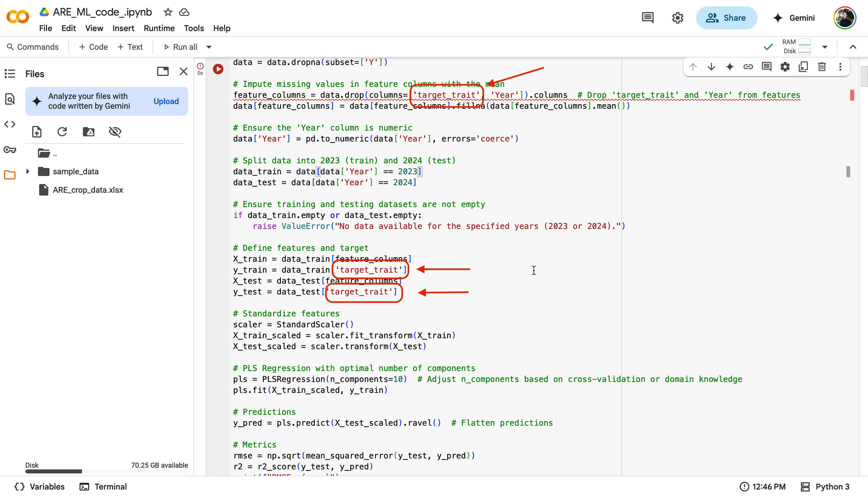
Task: Click the connected green checkmark
Action: [x=768, y=47]
